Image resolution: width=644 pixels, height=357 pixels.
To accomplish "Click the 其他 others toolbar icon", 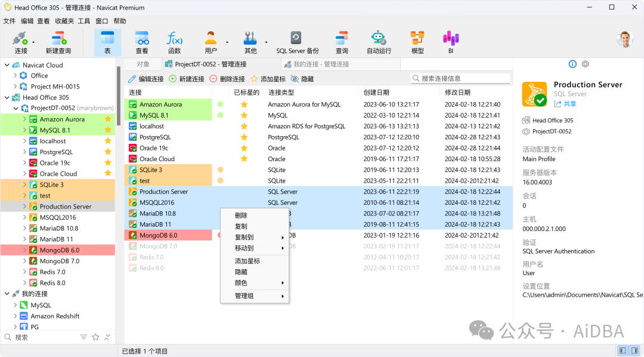I will tap(250, 38).
